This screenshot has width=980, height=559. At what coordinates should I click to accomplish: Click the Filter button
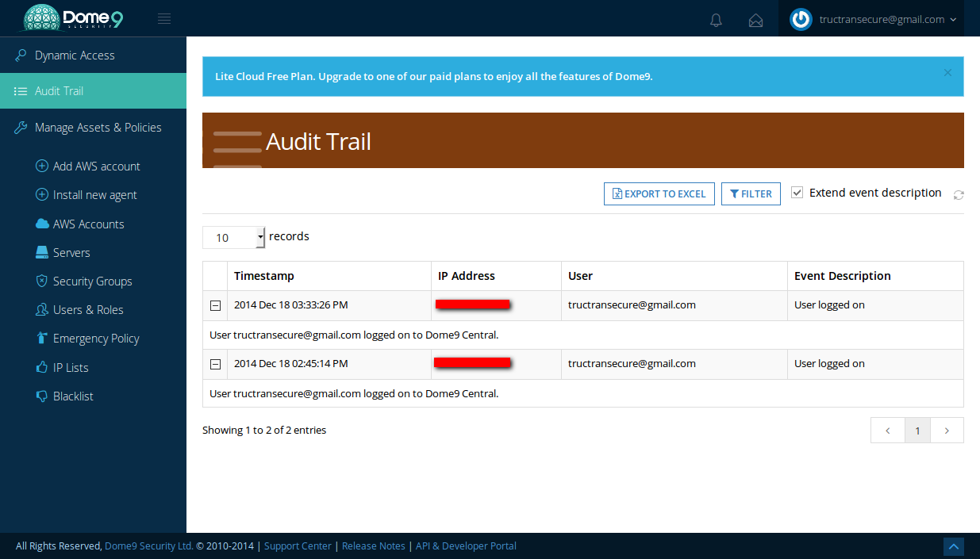pos(751,193)
